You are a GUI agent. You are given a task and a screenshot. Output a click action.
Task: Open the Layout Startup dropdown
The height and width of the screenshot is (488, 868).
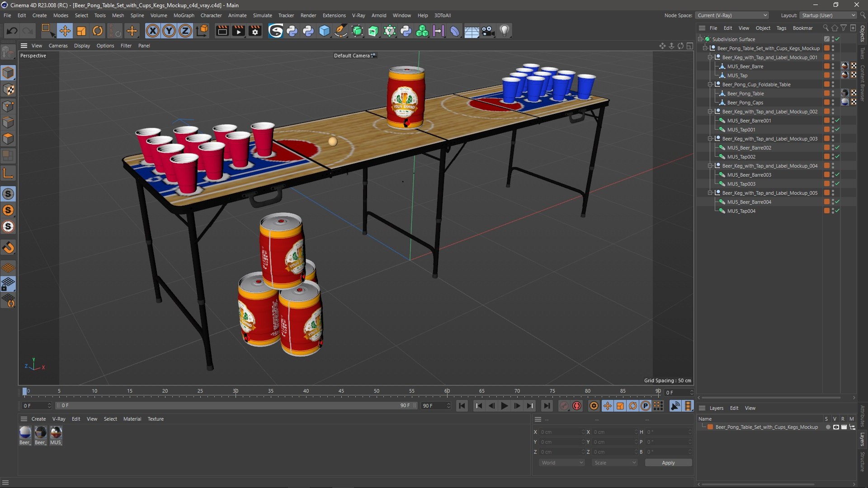828,15
